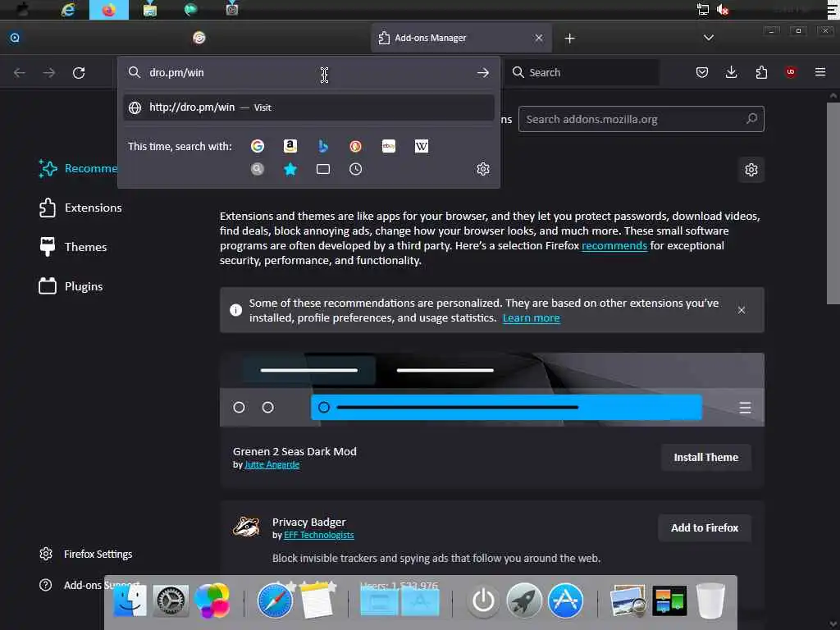
Task: Open Launchpad rocket in the dock
Action: [524, 601]
